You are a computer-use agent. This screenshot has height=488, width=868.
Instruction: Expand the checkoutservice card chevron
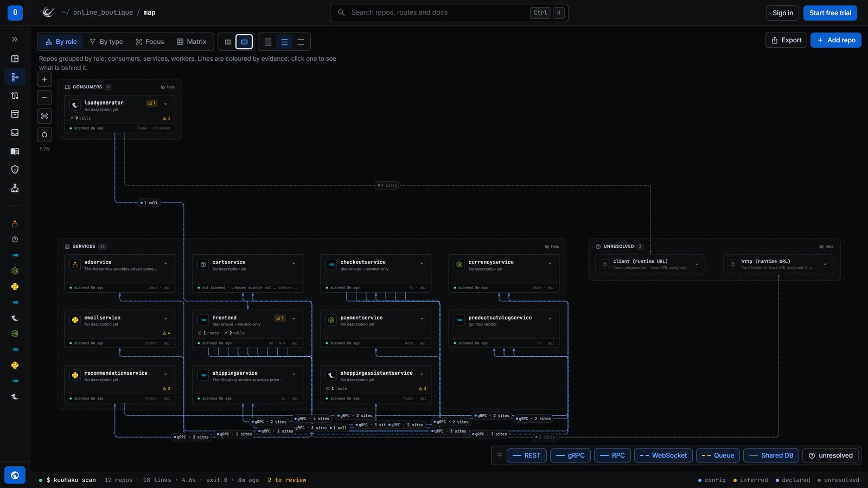422,264
